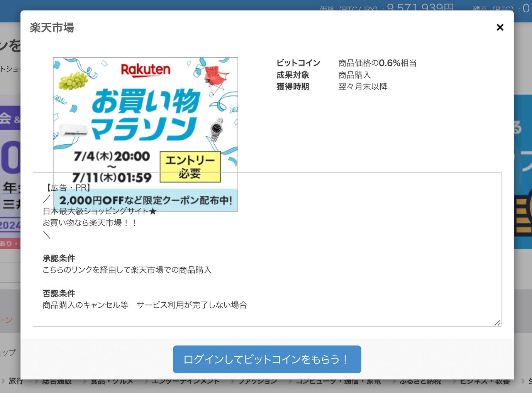Open the 旅行 category link behind the dialog
Viewport: 532px width, 393px height.
point(15,381)
